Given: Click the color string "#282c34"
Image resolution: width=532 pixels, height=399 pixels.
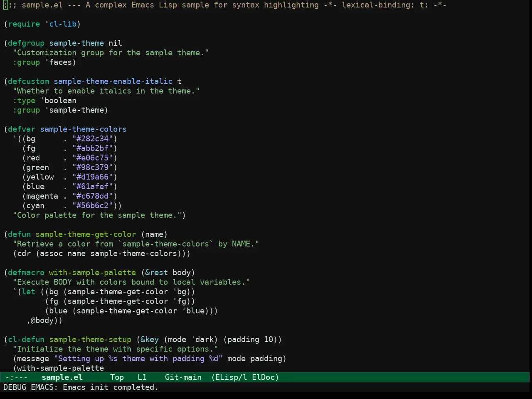Looking at the screenshot, I should (x=92, y=139).
